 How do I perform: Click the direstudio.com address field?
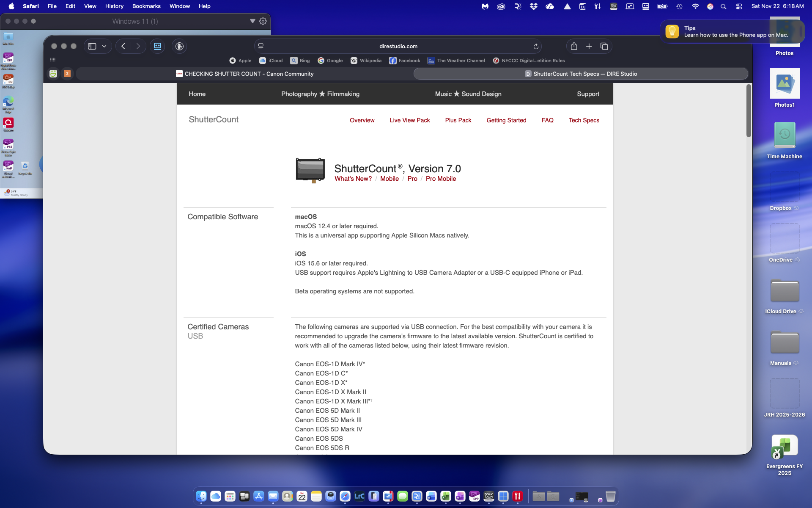[398, 46]
